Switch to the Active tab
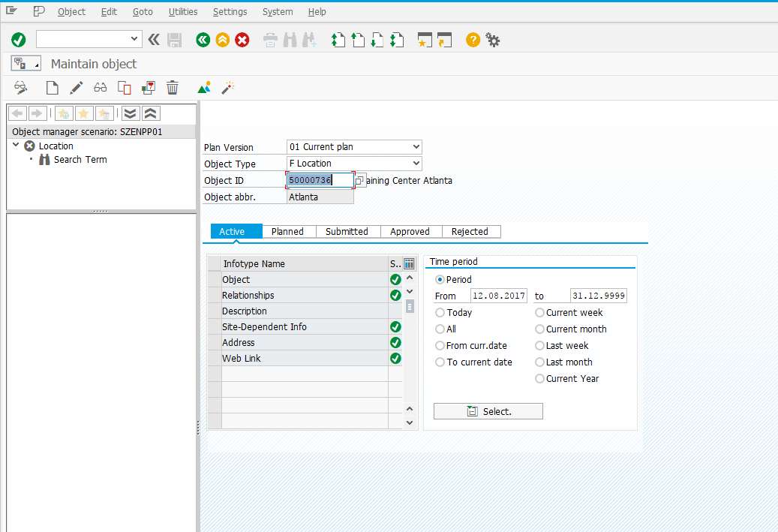 (x=236, y=231)
